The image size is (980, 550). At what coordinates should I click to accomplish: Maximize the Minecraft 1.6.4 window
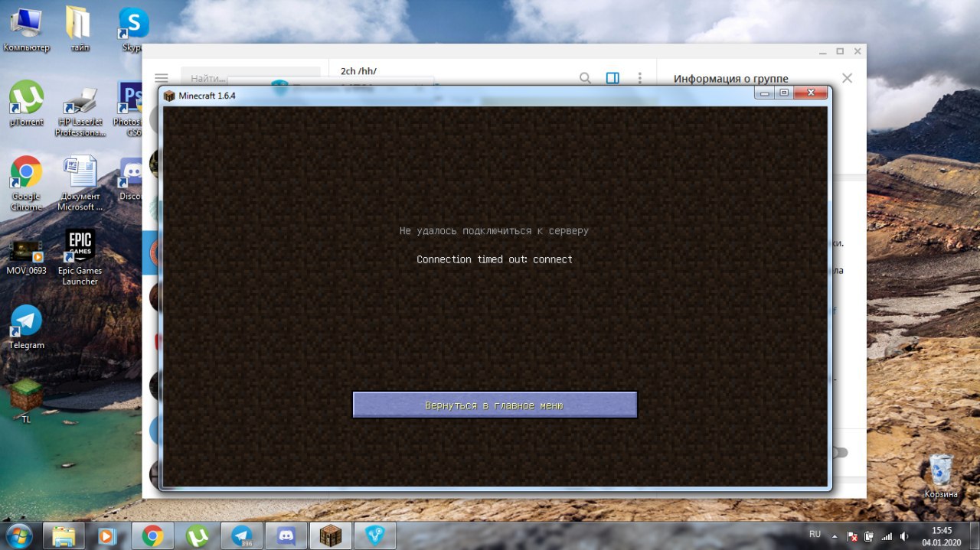pyautogui.click(x=784, y=93)
